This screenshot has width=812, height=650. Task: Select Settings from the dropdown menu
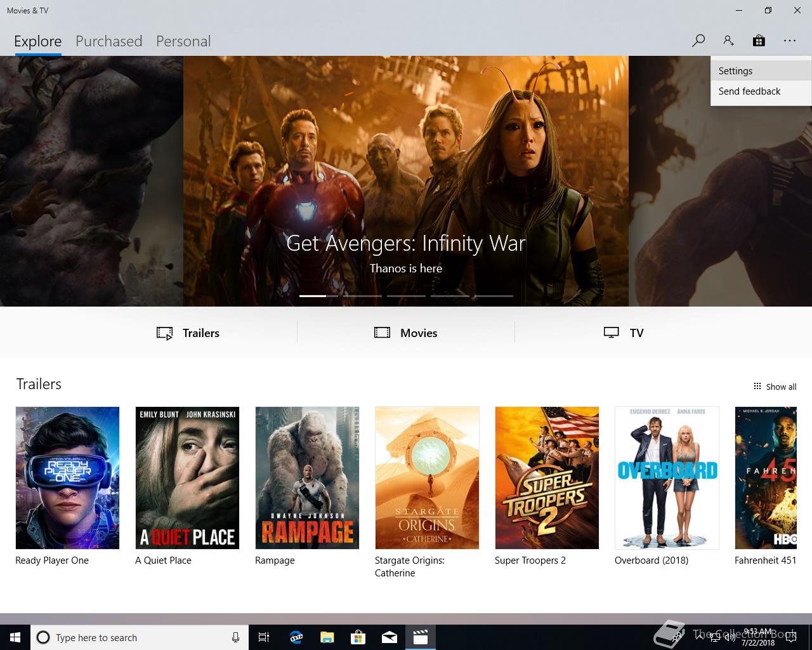point(761,71)
